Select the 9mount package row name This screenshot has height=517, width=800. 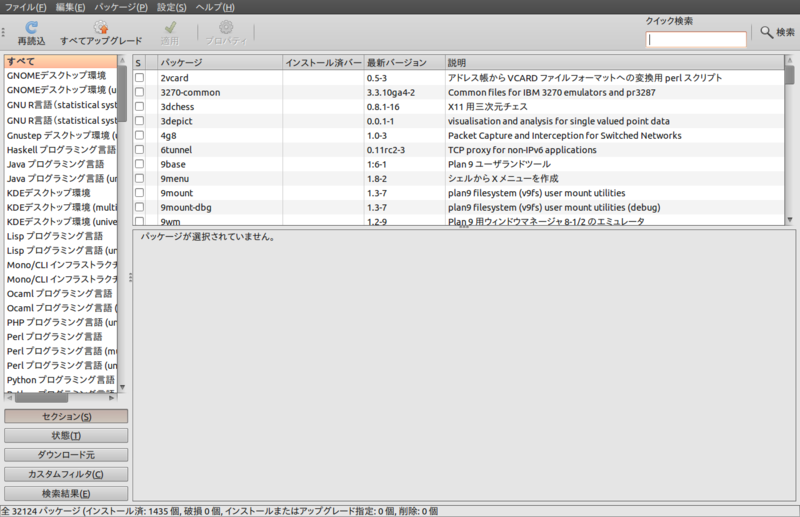(177, 193)
